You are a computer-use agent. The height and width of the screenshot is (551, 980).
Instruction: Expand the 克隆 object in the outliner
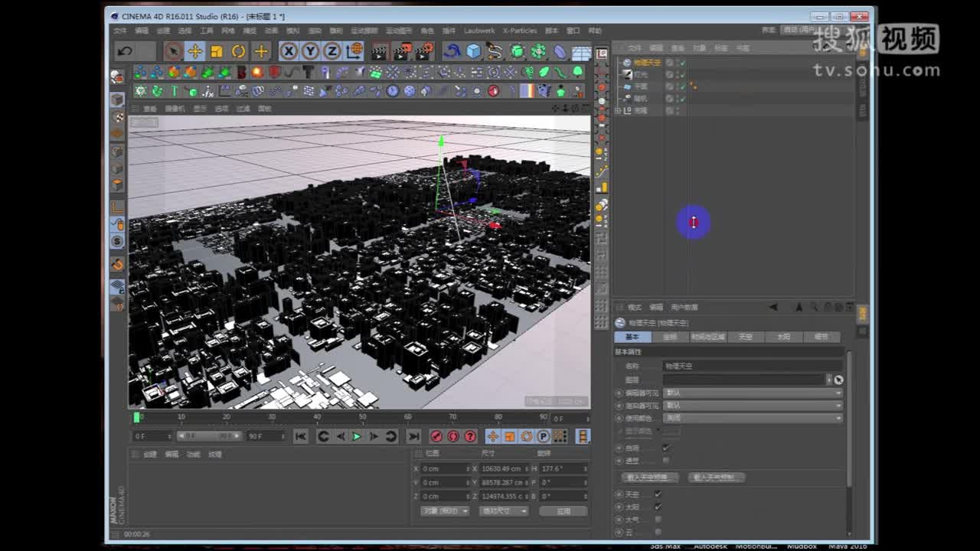click(617, 109)
